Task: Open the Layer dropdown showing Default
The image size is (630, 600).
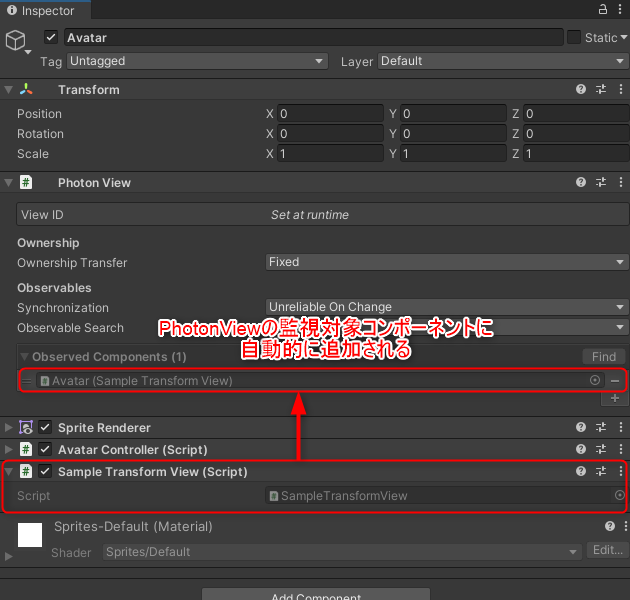Action: tap(503, 61)
